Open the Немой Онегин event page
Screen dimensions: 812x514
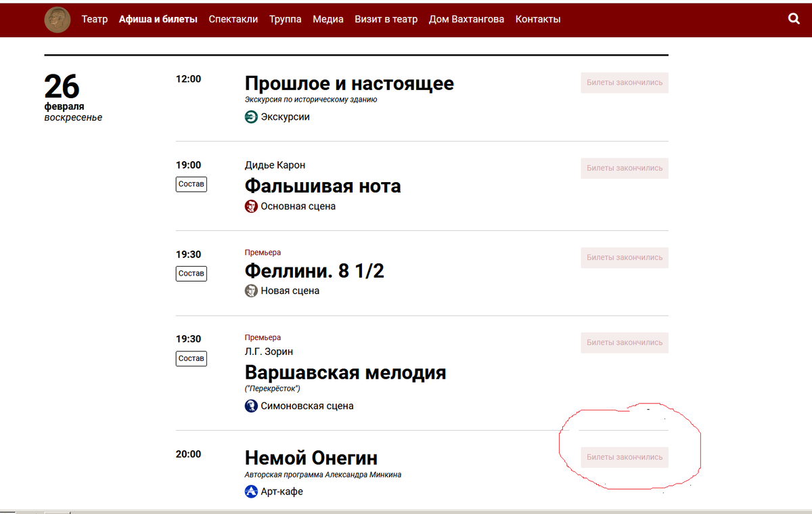coord(311,458)
